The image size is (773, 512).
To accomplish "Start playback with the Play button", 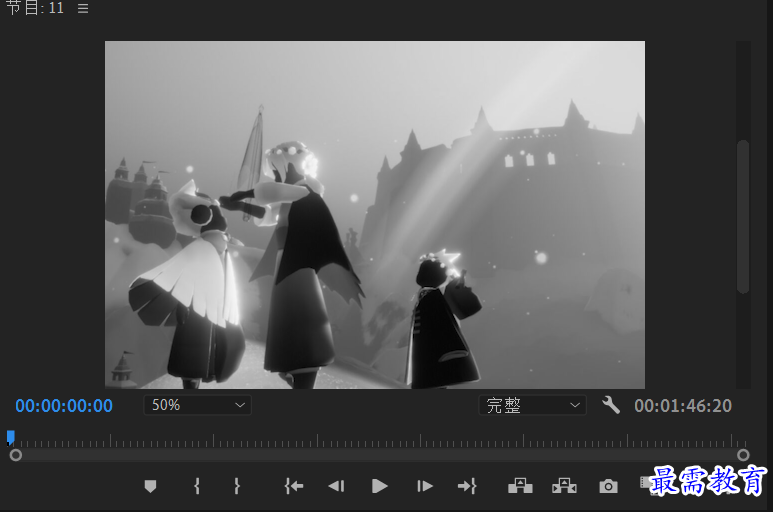I will pyautogui.click(x=380, y=486).
